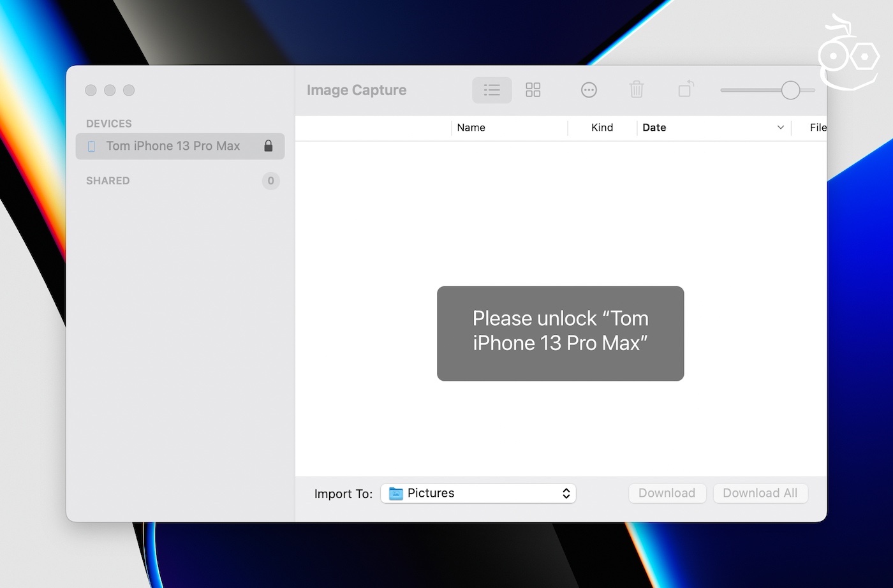
Task: Sort by the Name column header
Action: click(x=471, y=128)
